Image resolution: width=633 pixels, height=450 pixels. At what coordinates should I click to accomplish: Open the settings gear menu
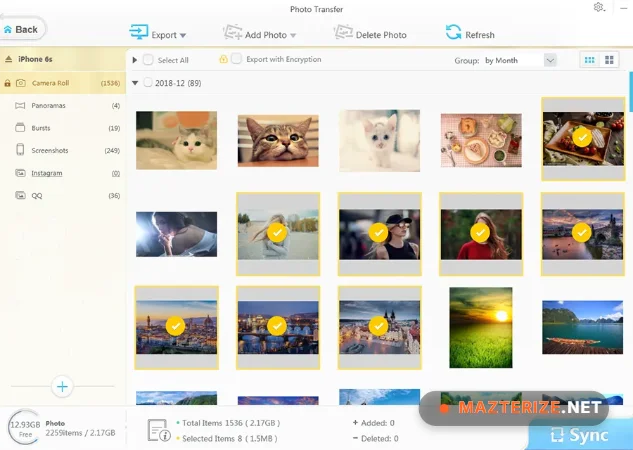599,7
